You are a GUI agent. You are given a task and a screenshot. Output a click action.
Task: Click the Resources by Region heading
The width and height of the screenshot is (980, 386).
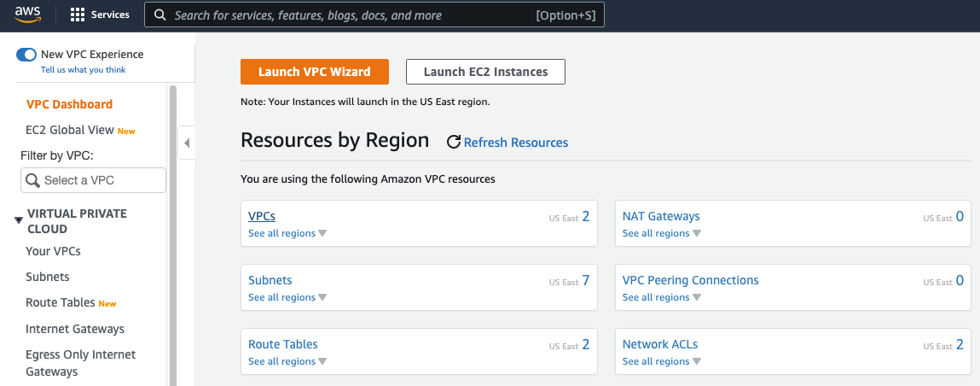tap(335, 140)
